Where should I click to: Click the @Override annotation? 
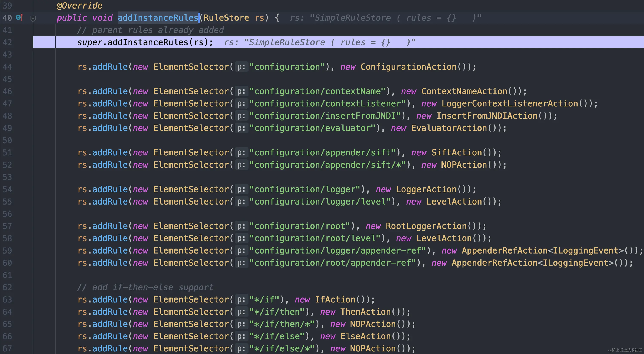click(x=79, y=6)
